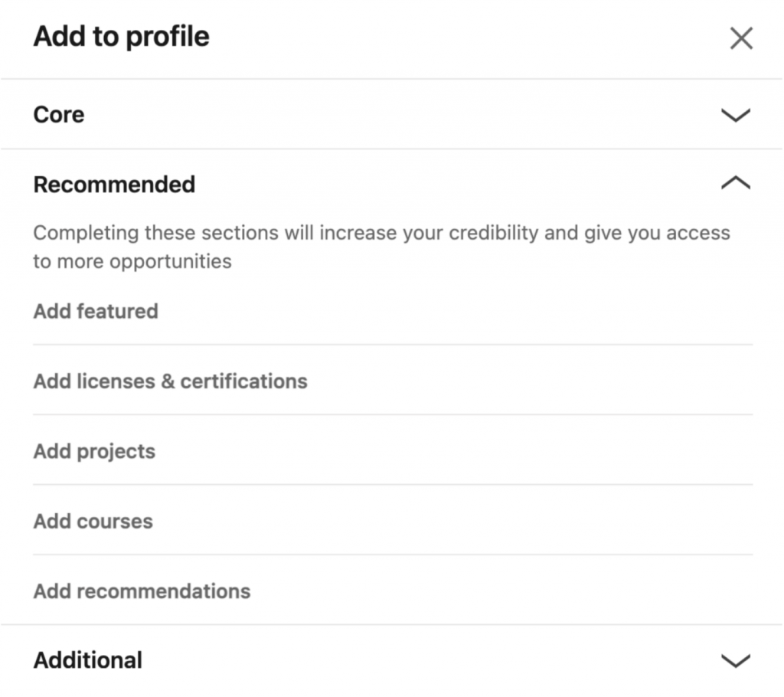This screenshot has width=784, height=697.
Task: Choose Add projects
Action: pos(94,451)
